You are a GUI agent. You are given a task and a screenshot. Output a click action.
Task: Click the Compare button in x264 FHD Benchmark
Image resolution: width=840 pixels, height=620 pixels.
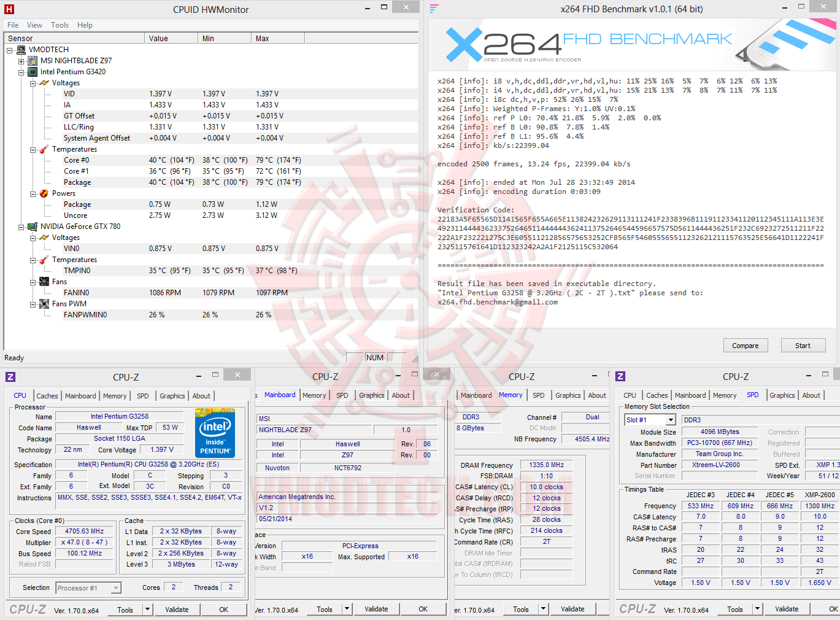[746, 346]
